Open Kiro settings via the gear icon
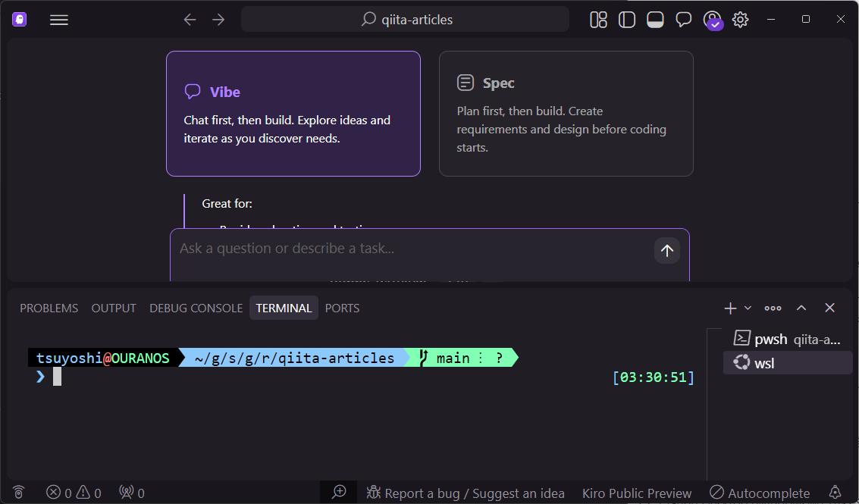Image resolution: width=859 pixels, height=504 pixels. point(740,19)
